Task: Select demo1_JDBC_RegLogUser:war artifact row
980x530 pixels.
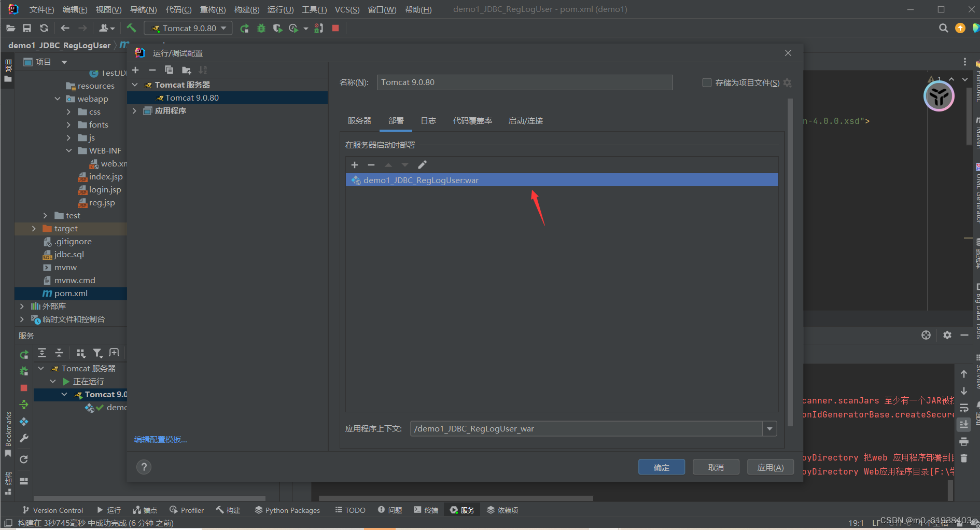Action: tap(562, 180)
